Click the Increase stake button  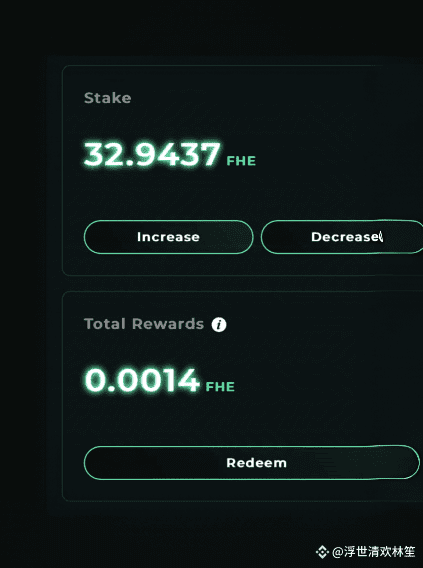pyautogui.click(x=168, y=237)
